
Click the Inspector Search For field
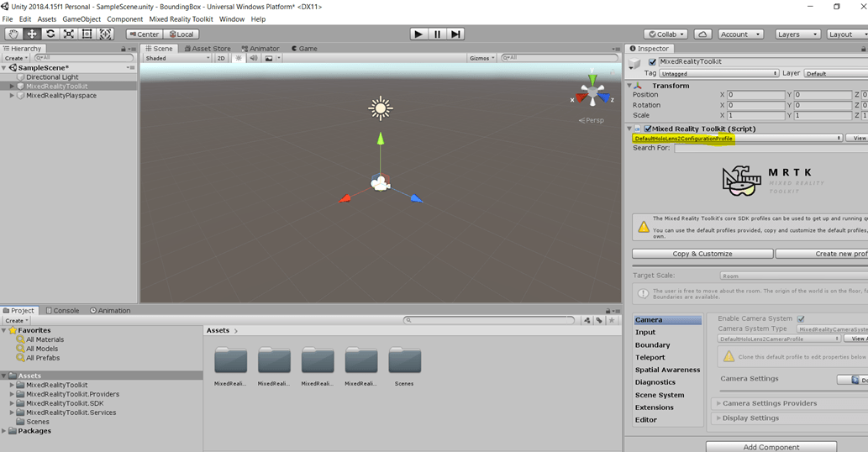coord(769,149)
